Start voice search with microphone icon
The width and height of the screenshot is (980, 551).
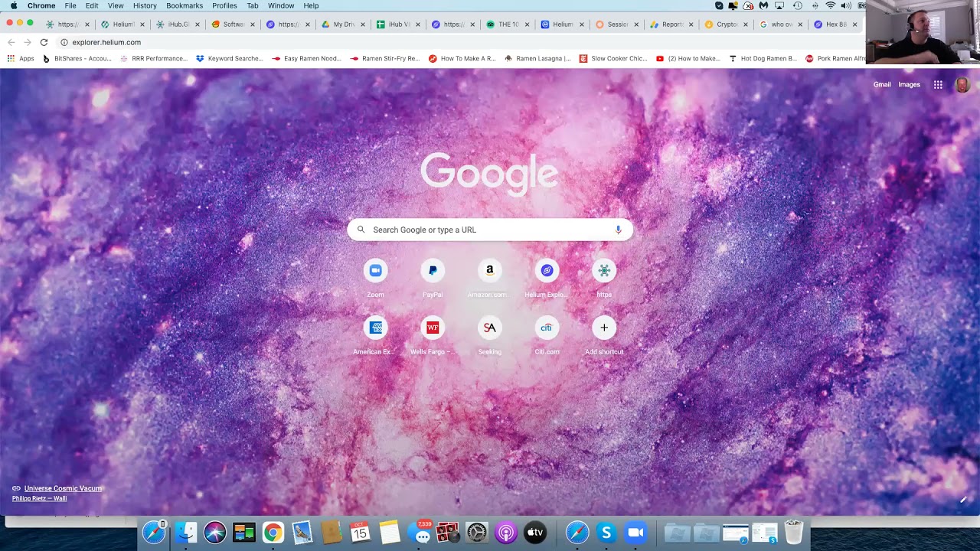point(618,230)
